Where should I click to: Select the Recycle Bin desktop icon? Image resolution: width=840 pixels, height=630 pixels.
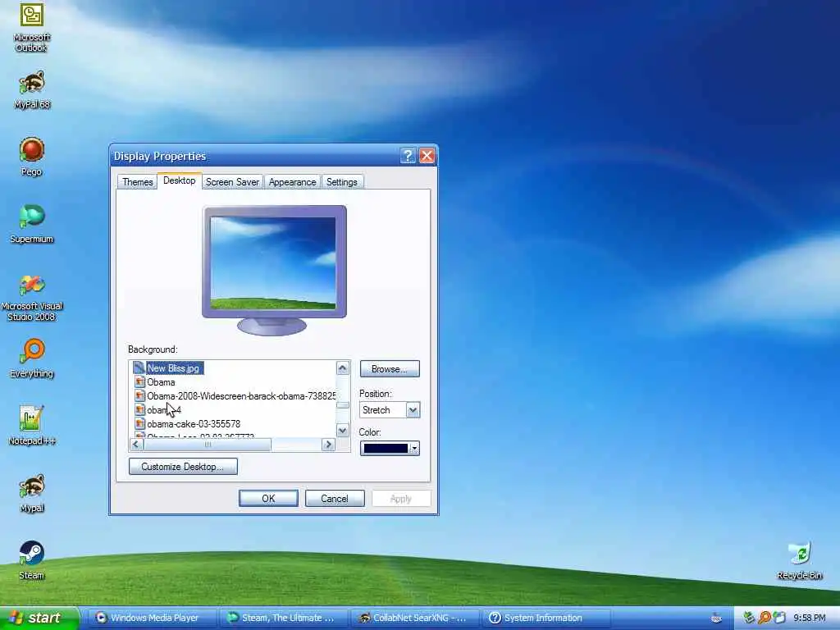(799, 560)
